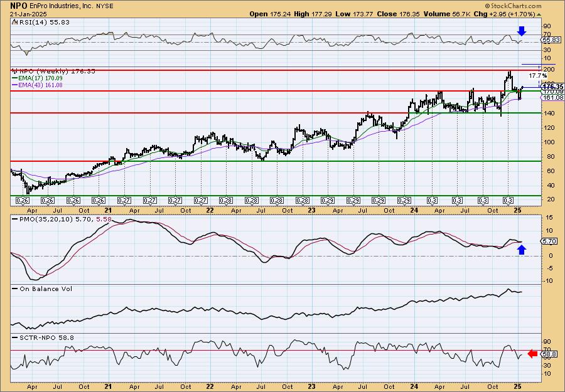565x392 pixels.
Task: Click the 30 label on the RSI axis
Action: pos(547,50)
